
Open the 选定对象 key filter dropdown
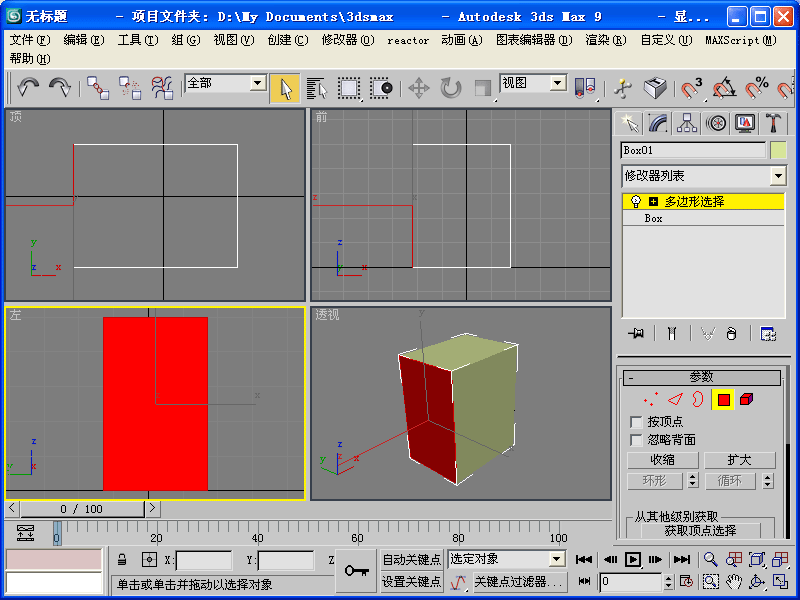557,560
